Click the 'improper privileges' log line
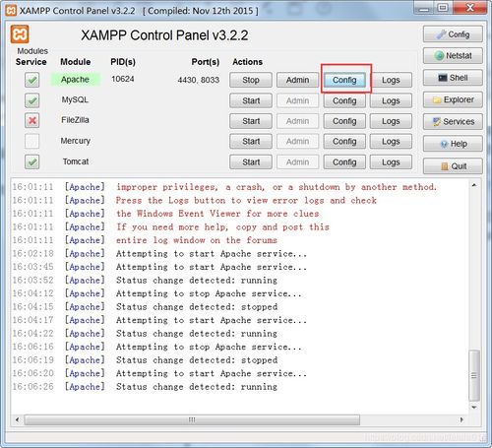This screenshot has height=448, width=492. [x=224, y=187]
